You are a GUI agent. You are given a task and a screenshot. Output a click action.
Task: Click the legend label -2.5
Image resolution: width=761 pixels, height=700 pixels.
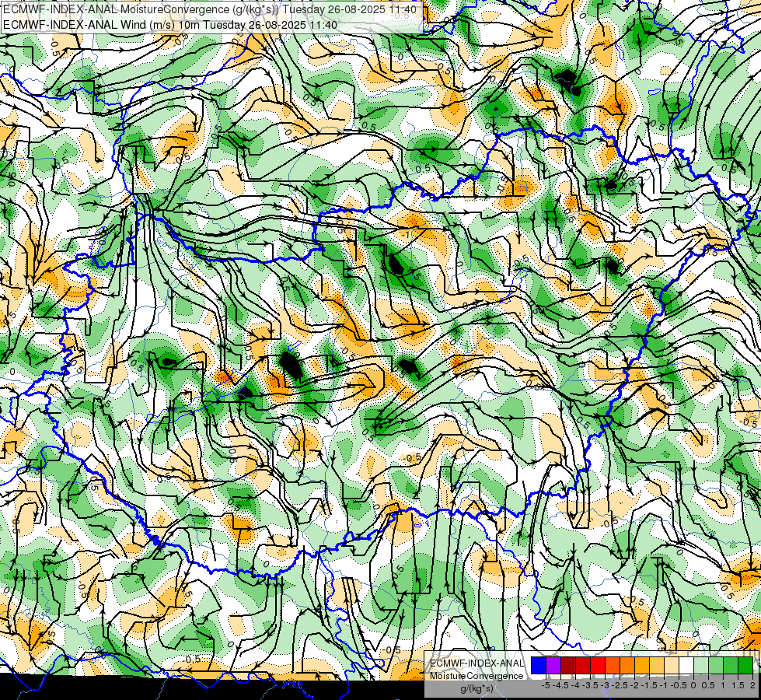coord(620,685)
